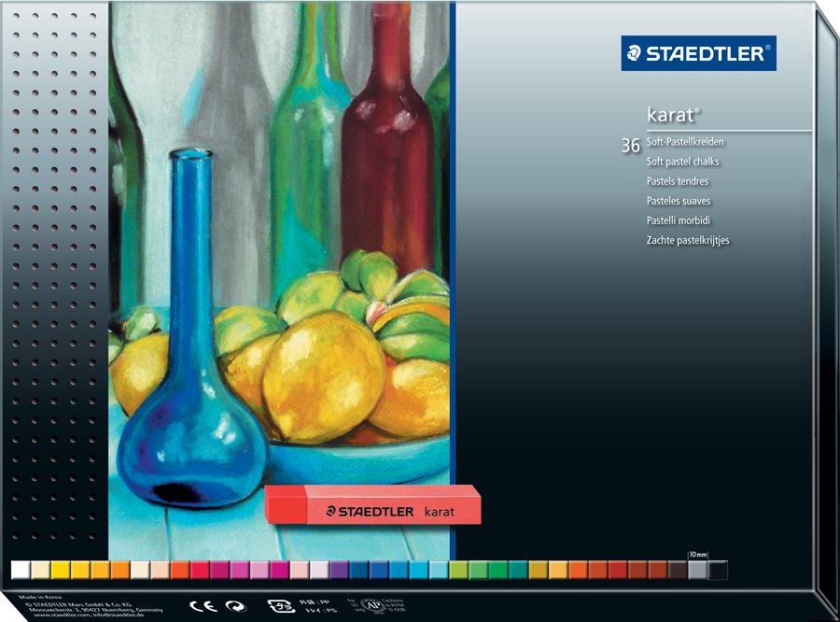The image size is (840, 622).
Task: Click the recycling symbol beside the CE mark
Action: coord(238,605)
